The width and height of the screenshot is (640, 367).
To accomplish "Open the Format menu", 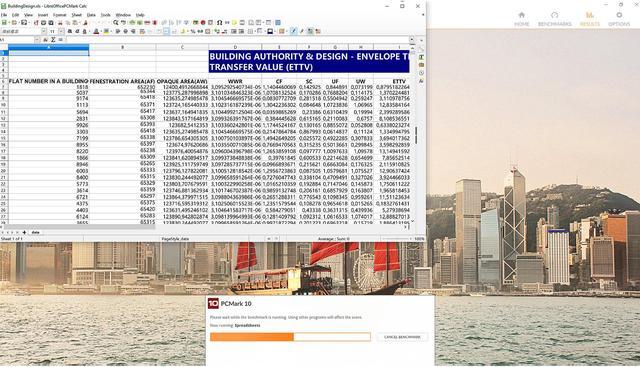I will (x=60, y=15).
